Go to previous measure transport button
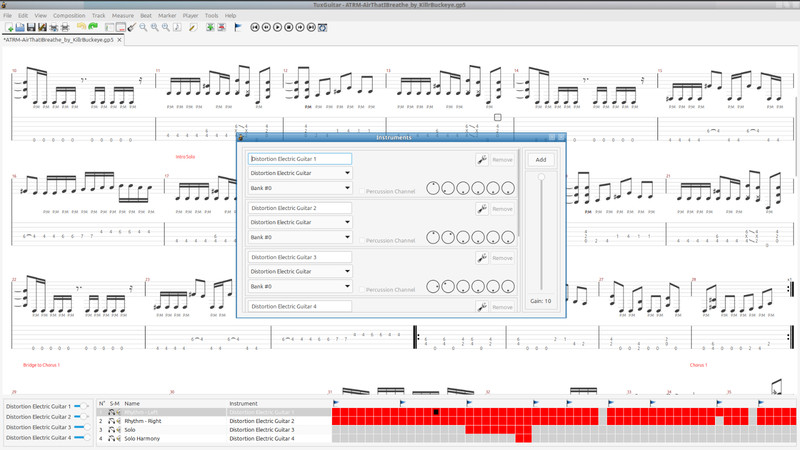This screenshot has width=800, height=450. (x=266, y=27)
